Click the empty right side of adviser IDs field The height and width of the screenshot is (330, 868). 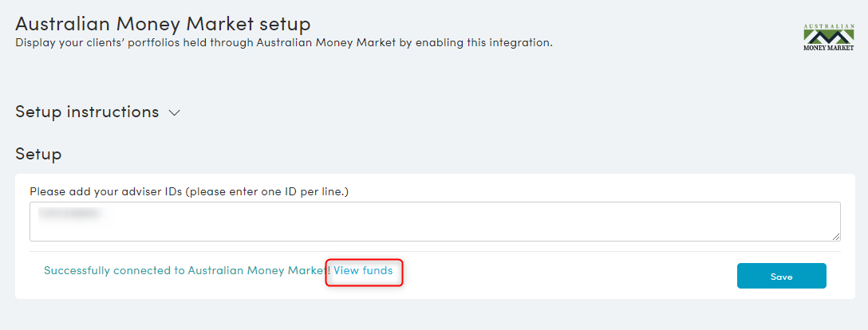click(x=609, y=221)
